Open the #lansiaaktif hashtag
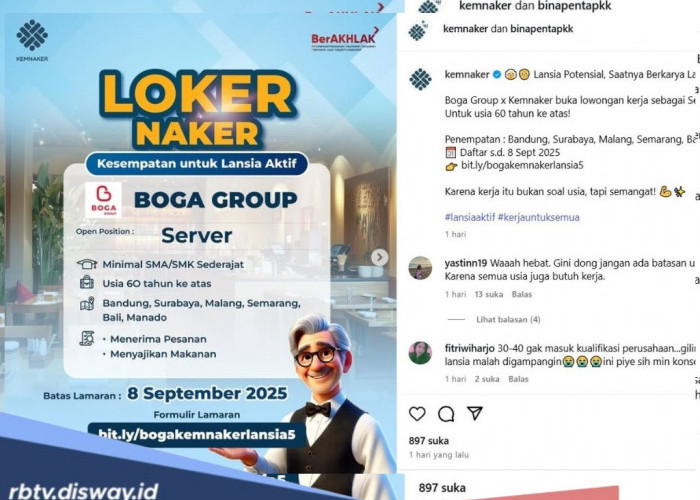The image size is (700, 500). (470, 217)
